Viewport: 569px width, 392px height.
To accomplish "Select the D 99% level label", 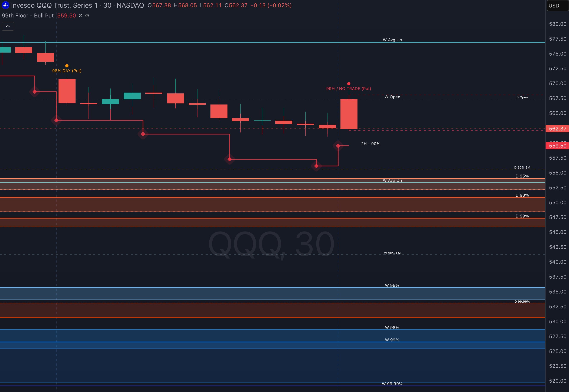I will tap(522, 216).
